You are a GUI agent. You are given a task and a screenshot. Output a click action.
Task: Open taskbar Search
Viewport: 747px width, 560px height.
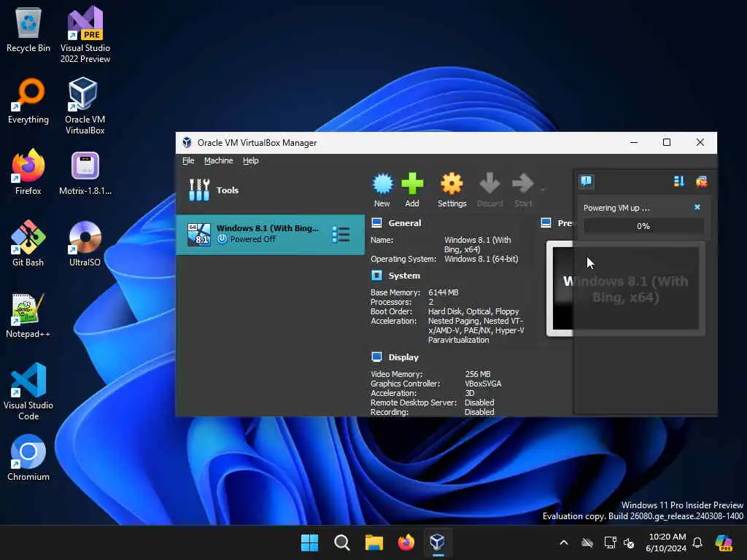pos(341,542)
